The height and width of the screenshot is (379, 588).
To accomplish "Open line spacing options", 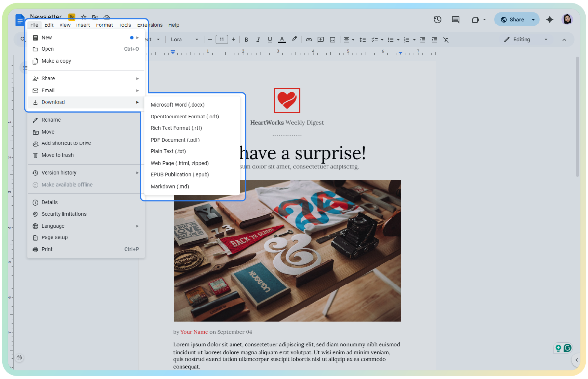I will [x=363, y=40].
